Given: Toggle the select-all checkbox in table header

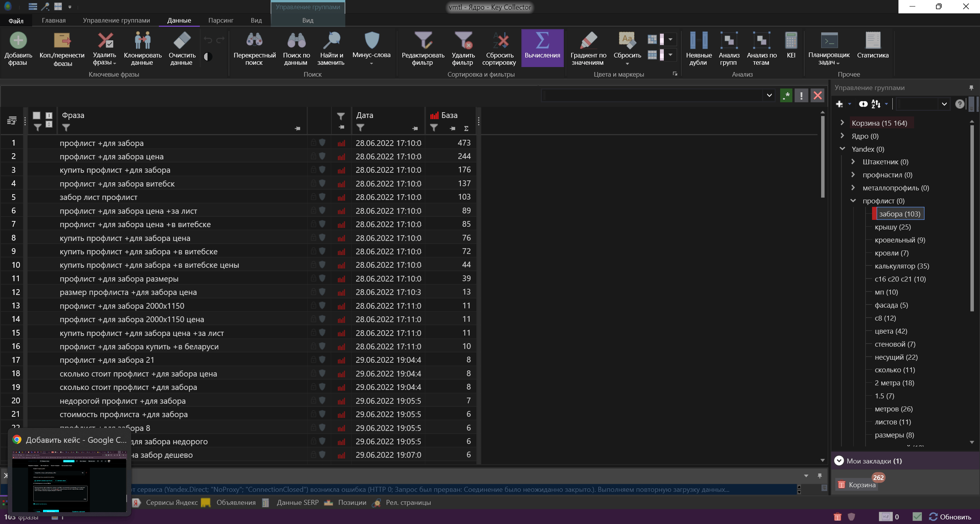Looking at the screenshot, I should click(36, 115).
